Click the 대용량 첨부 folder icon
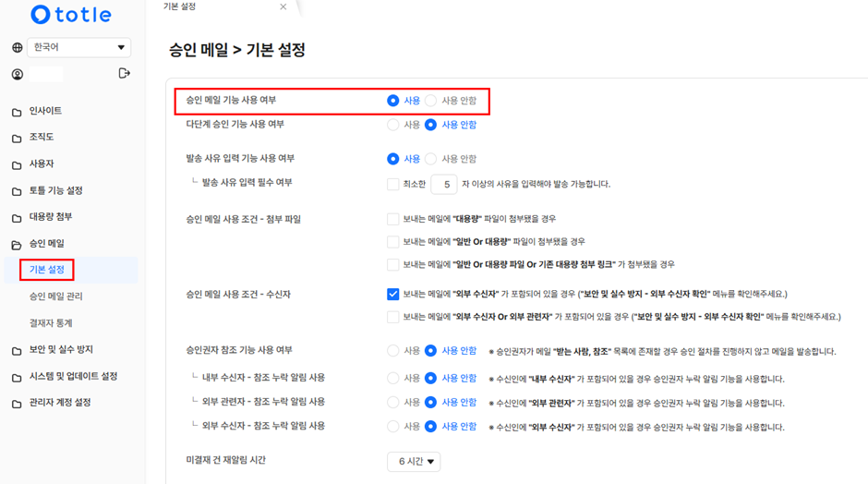Image resolution: width=868 pixels, height=484 pixels. pos(17,218)
